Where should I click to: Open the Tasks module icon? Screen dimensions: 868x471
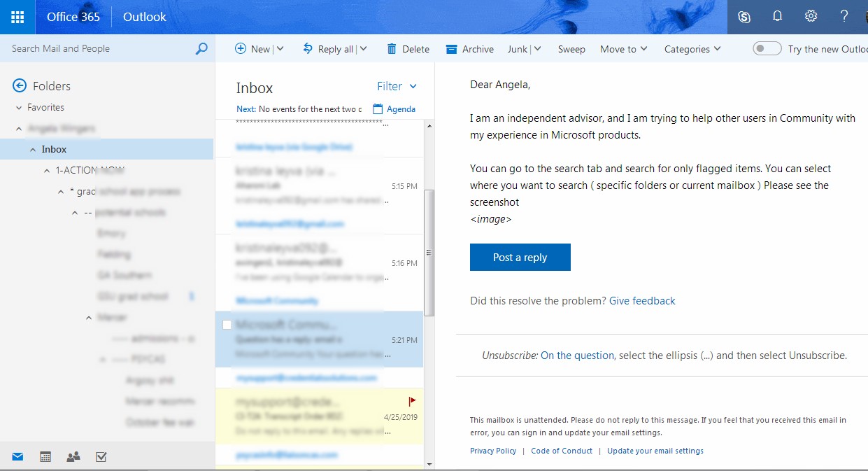[x=101, y=456]
